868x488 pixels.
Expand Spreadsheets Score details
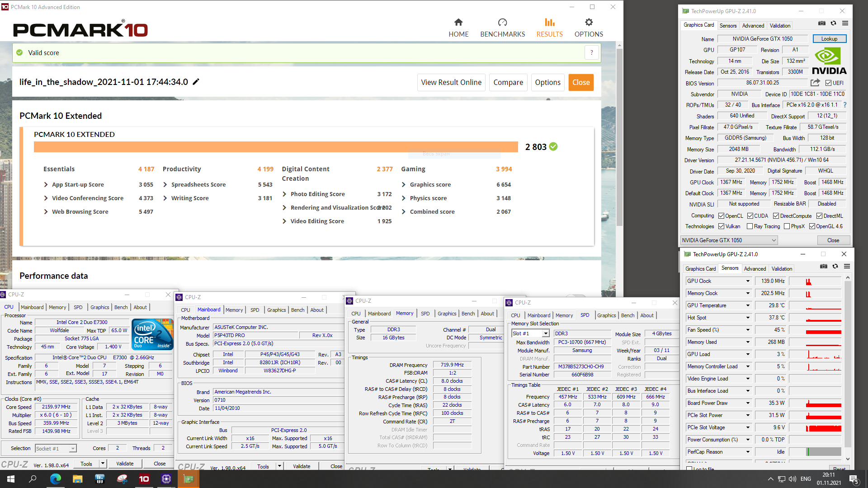coord(165,184)
